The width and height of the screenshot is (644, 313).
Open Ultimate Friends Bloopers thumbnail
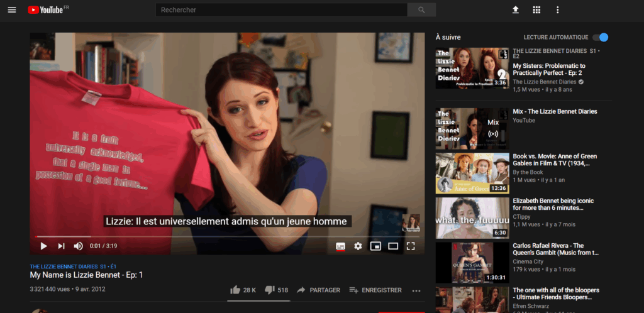(x=472, y=300)
